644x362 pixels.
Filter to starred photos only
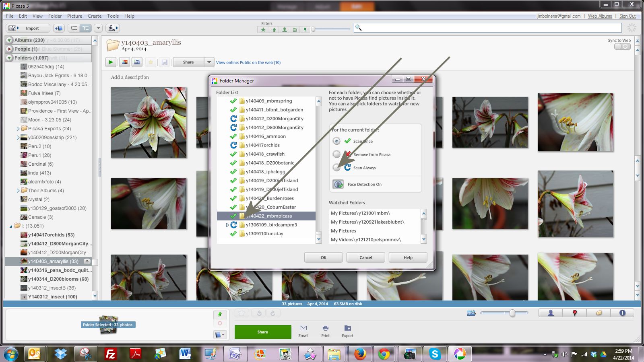tap(263, 29)
